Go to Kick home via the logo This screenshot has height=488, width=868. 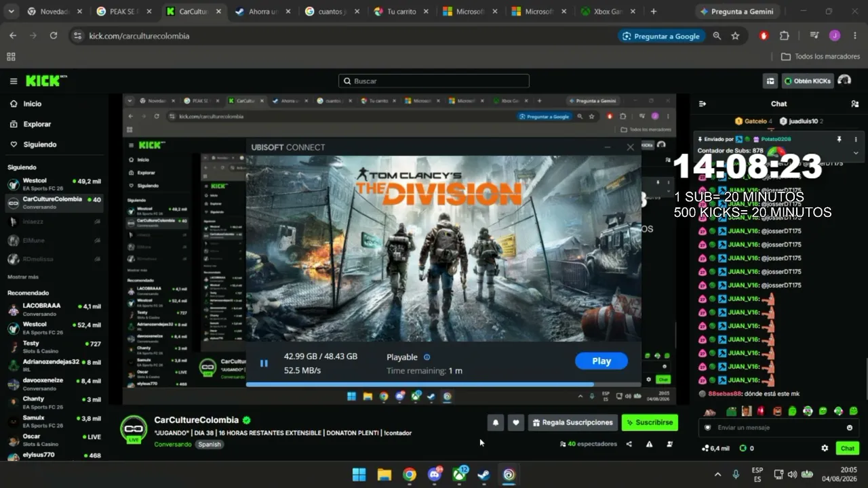pos(46,81)
